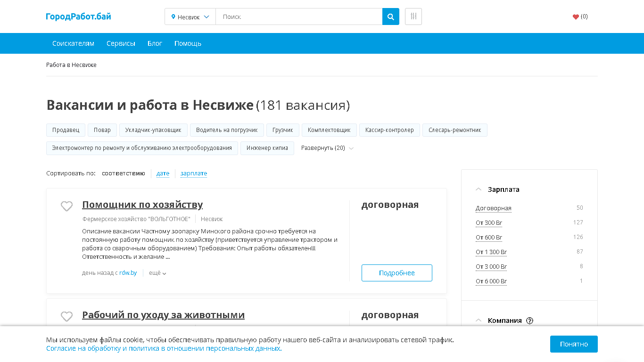Accept cookies with the Понятно button
Image resolution: width=644 pixels, height=362 pixels.
tap(574, 344)
